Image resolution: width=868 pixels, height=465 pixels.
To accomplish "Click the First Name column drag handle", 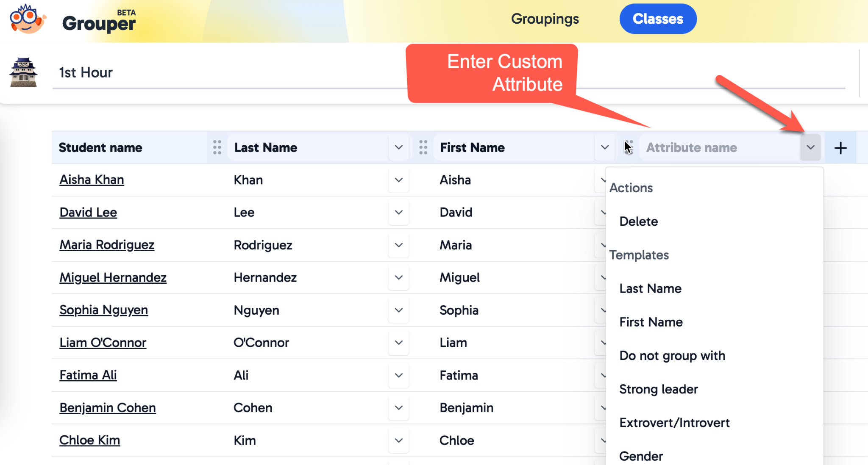I will tap(423, 147).
